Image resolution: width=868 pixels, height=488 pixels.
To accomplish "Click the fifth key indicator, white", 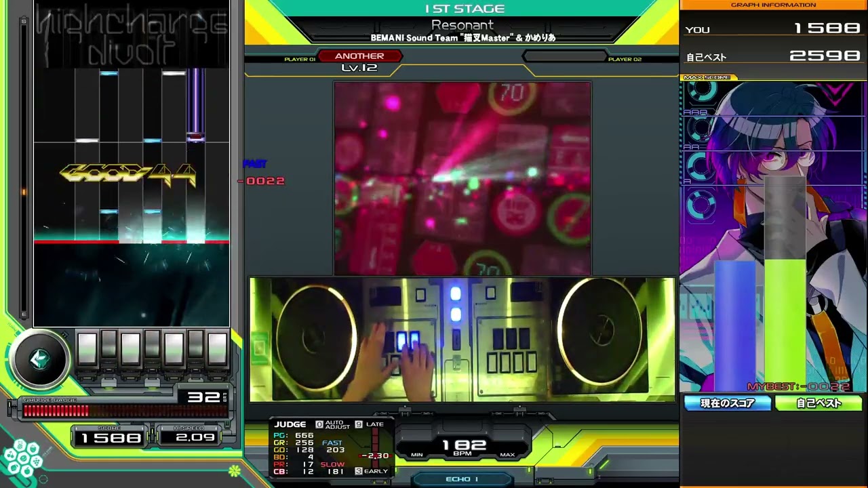I will [x=174, y=349].
